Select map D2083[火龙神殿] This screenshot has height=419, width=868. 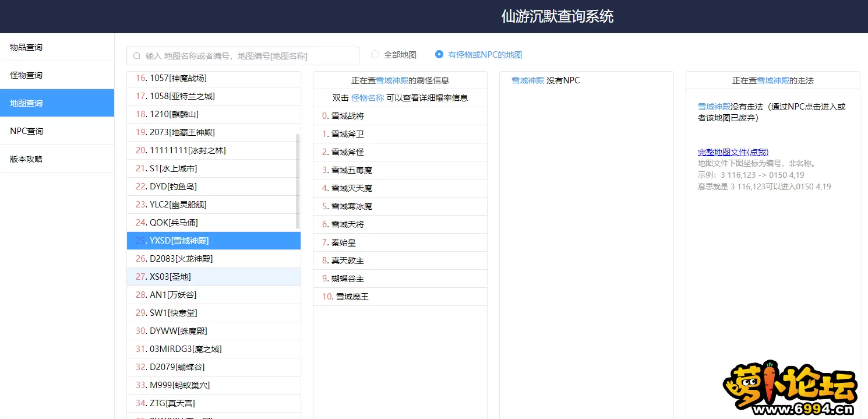click(x=214, y=259)
